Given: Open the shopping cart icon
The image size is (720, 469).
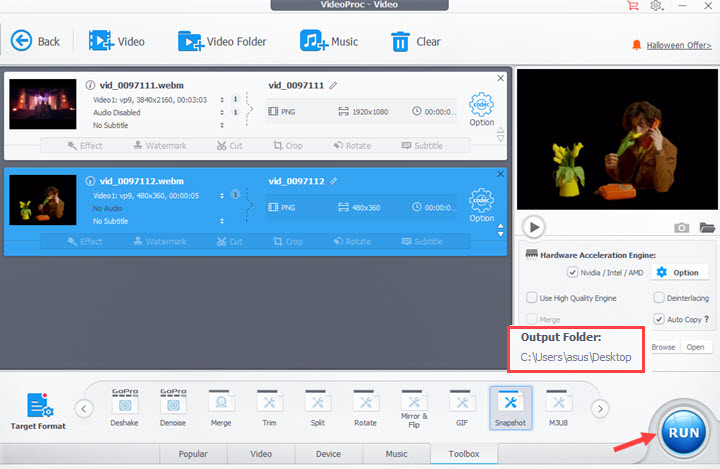Looking at the screenshot, I should pos(633,6).
